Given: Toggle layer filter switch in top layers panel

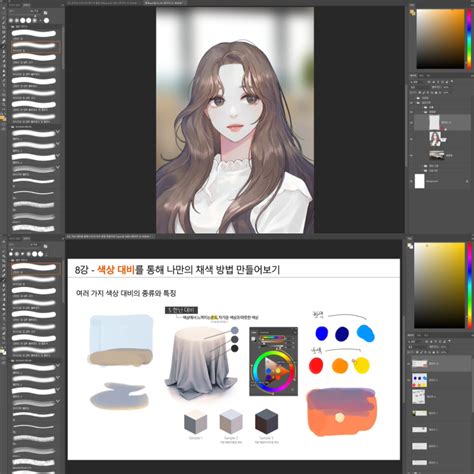Looking at the screenshot, I should (452, 81).
